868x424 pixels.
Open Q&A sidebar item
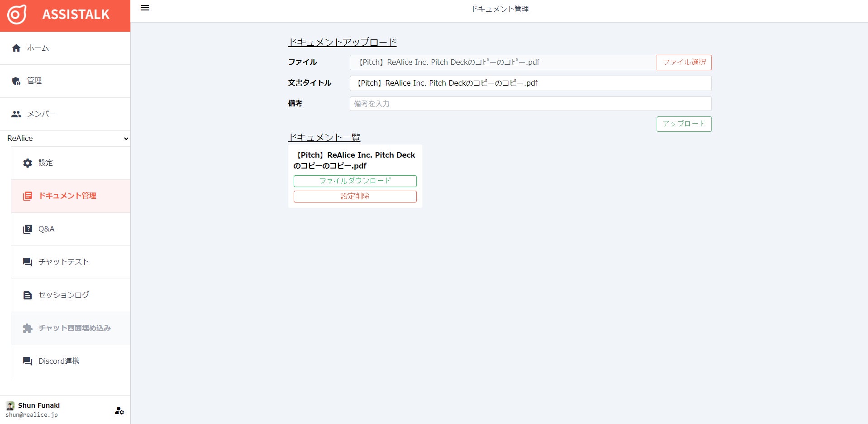[71, 229]
